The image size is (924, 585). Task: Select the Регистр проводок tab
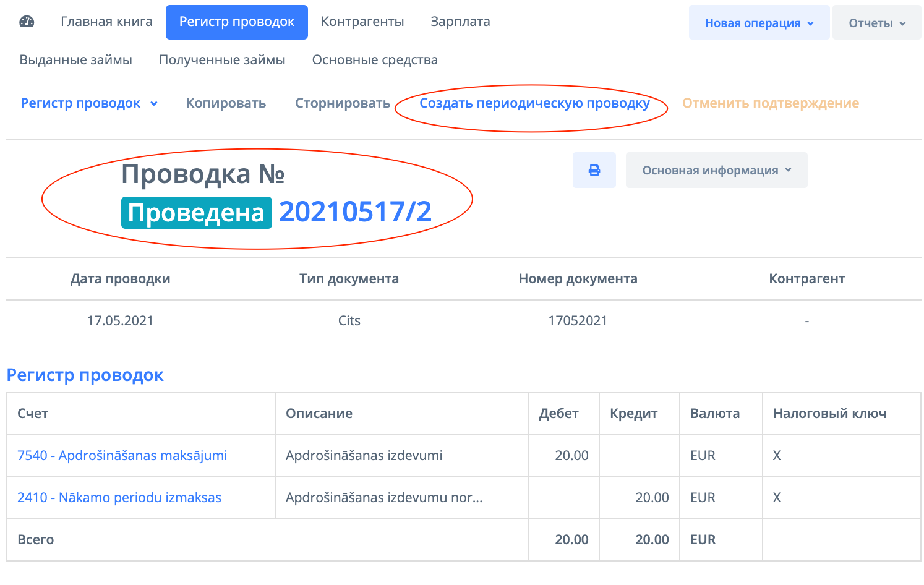[x=236, y=22]
